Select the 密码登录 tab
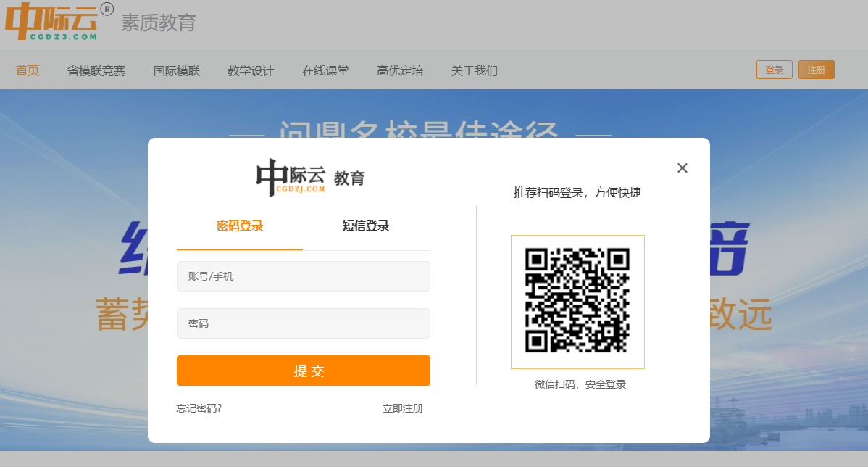868x467 pixels. [x=239, y=226]
